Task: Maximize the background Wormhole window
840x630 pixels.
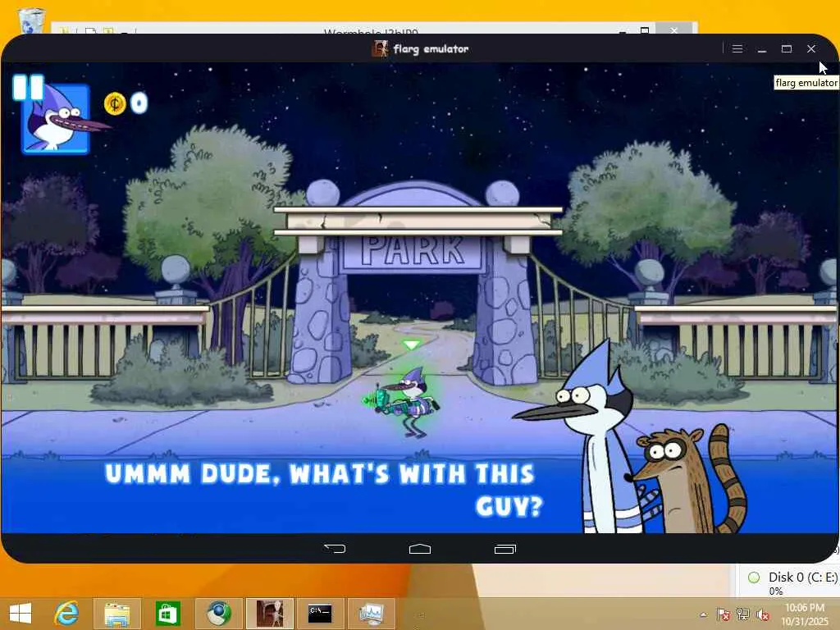Action: click(x=646, y=30)
